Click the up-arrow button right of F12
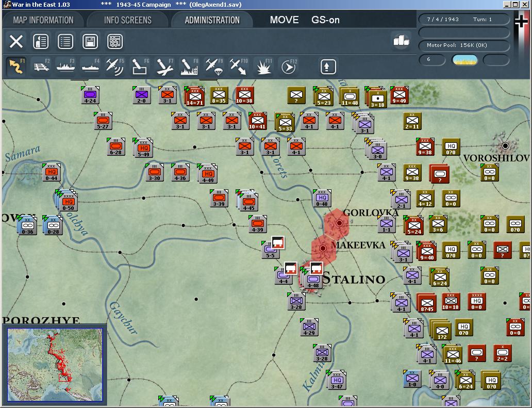 (328, 67)
